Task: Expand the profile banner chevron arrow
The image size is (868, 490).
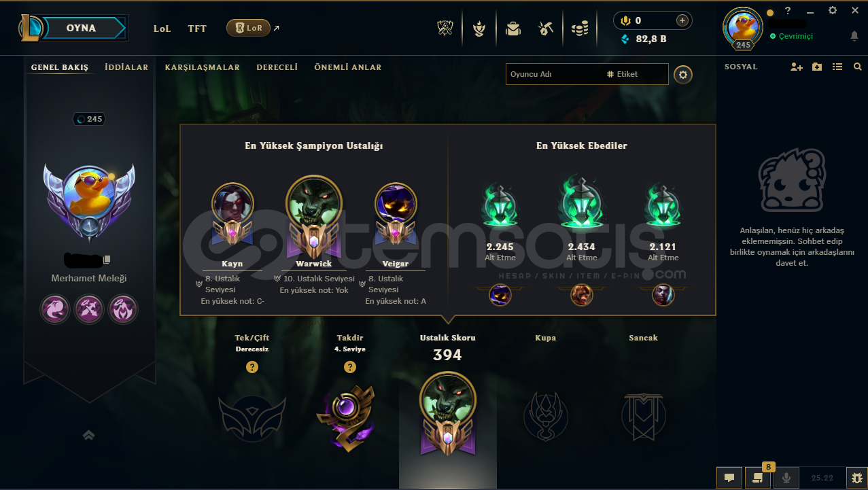Action: coord(88,435)
